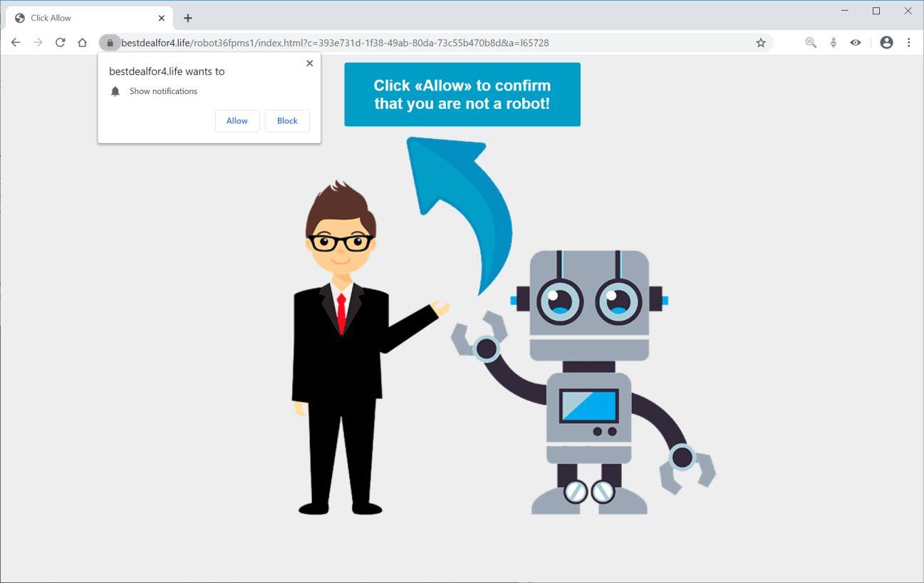Block notifications from bestdealfor4.life
The height and width of the screenshot is (583, 924).
[x=287, y=121]
